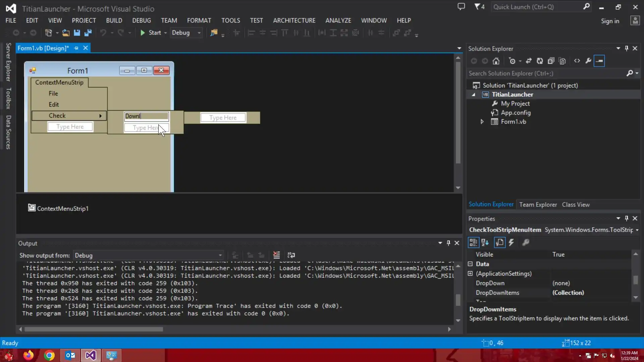Image resolution: width=644 pixels, height=362 pixels.
Task: Click the Output horizontal scrollbar thumb
Action: coord(94,329)
